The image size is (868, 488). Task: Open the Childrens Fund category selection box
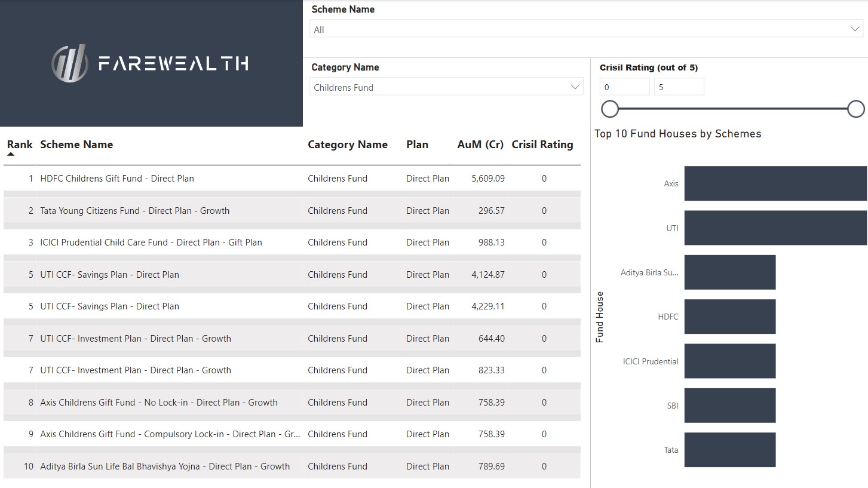(x=439, y=87)
